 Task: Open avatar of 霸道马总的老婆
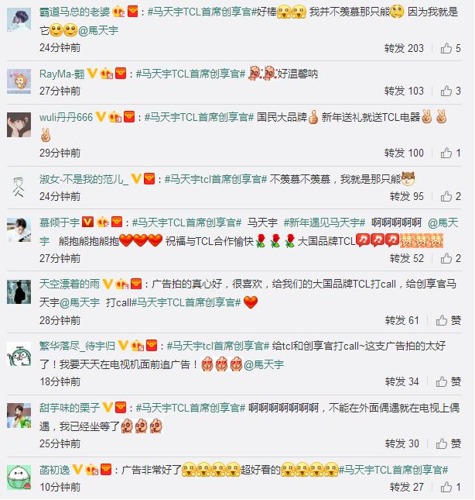19,20
